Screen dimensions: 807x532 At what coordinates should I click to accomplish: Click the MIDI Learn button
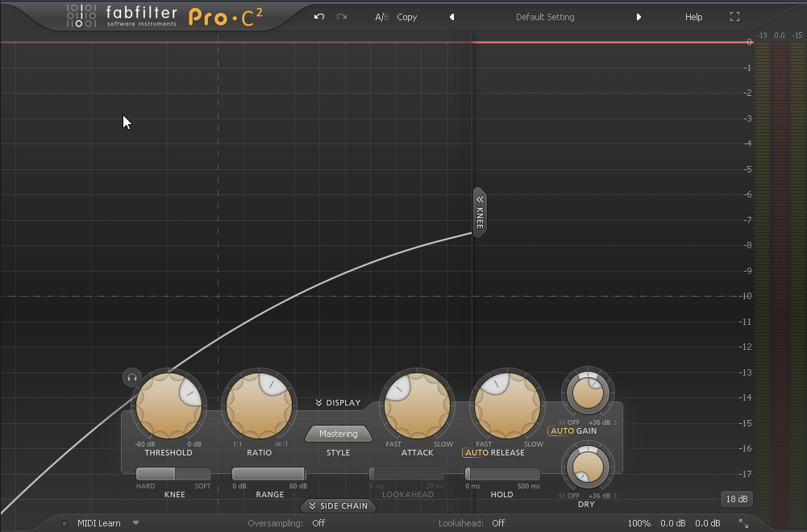pos(99,523)
